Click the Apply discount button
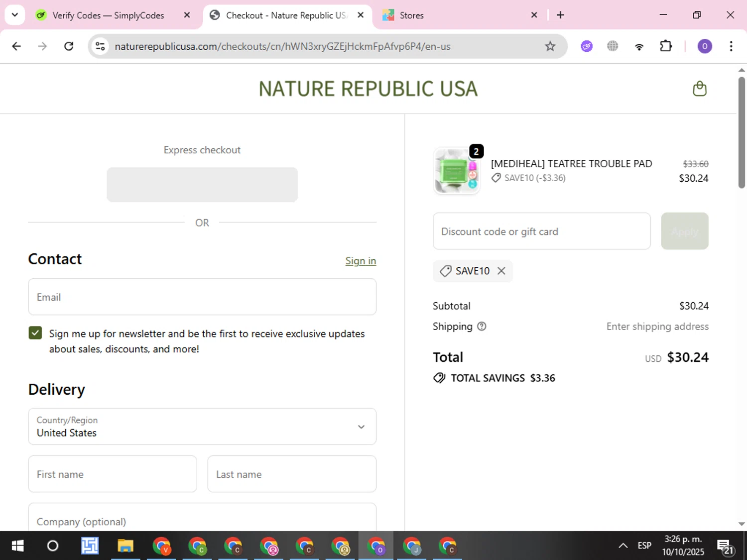This screenshot has height=560, width=747. click(x=685, y=231)
